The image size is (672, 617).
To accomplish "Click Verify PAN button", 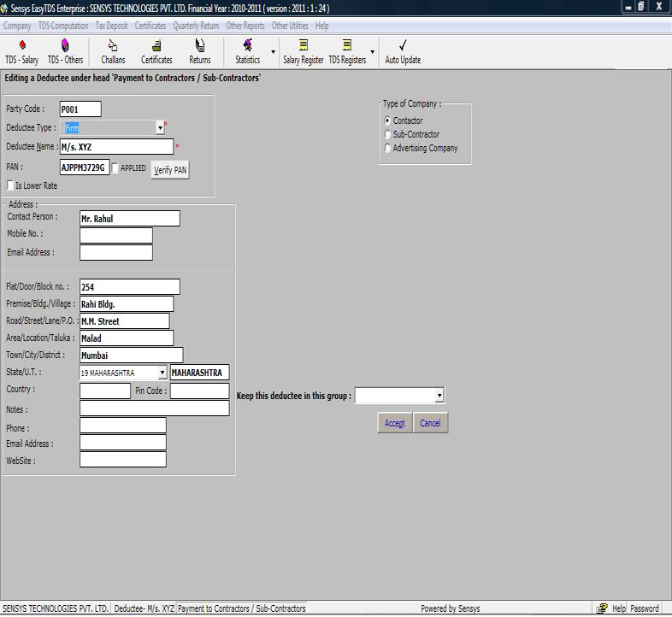I will [170, 170].
